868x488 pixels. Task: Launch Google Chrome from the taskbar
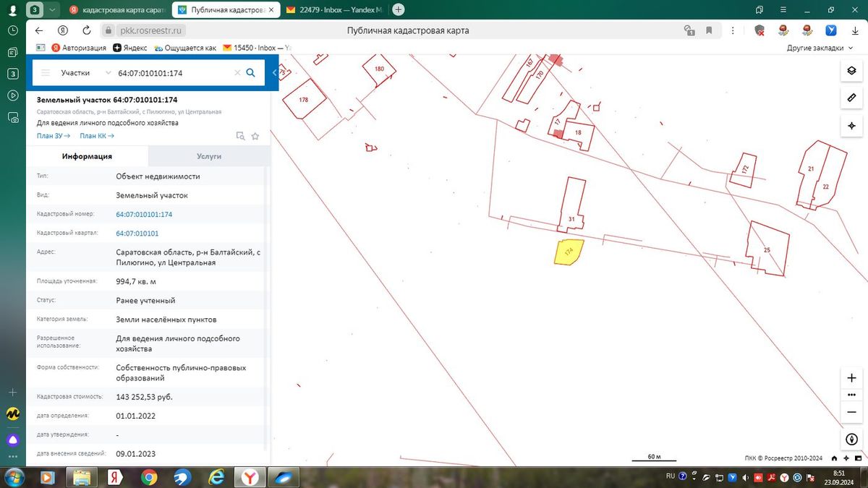149,477
